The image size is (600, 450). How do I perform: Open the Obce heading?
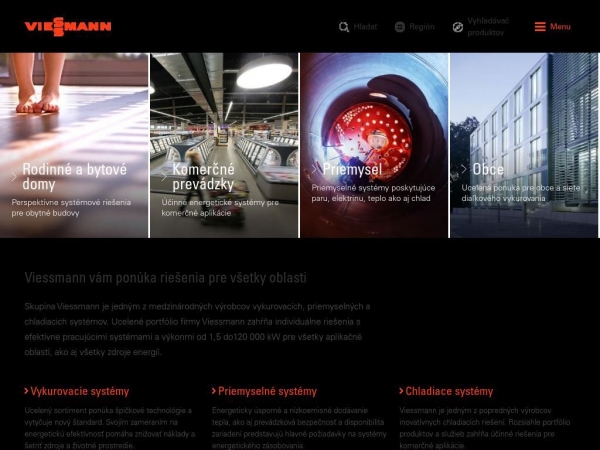pyautogui.click(x=488, y=169)
